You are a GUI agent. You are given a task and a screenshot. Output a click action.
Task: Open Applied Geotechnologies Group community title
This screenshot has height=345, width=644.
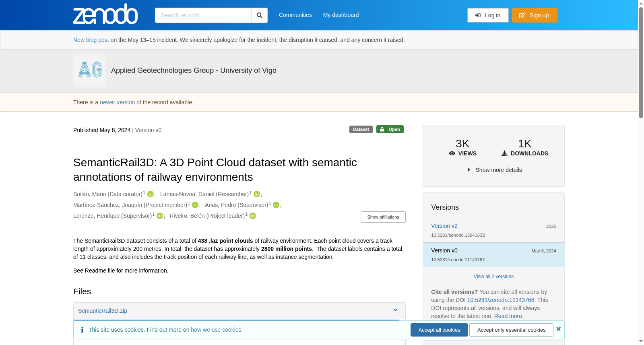[x=194, y=70]
